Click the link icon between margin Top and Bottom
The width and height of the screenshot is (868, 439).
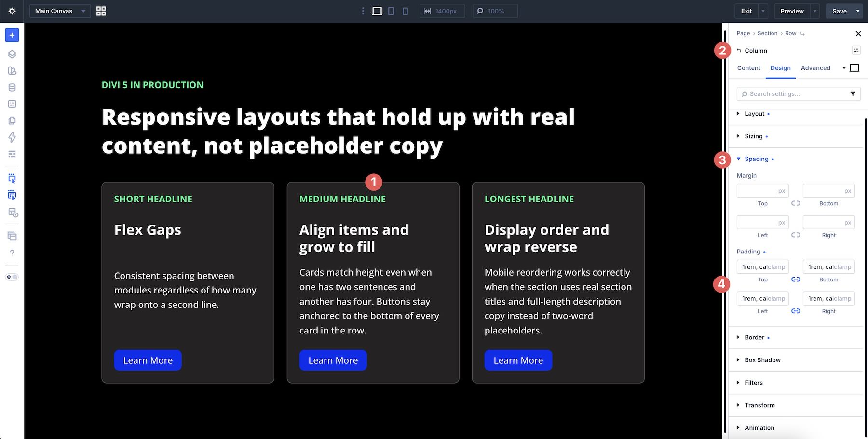(x=796, y=203)
